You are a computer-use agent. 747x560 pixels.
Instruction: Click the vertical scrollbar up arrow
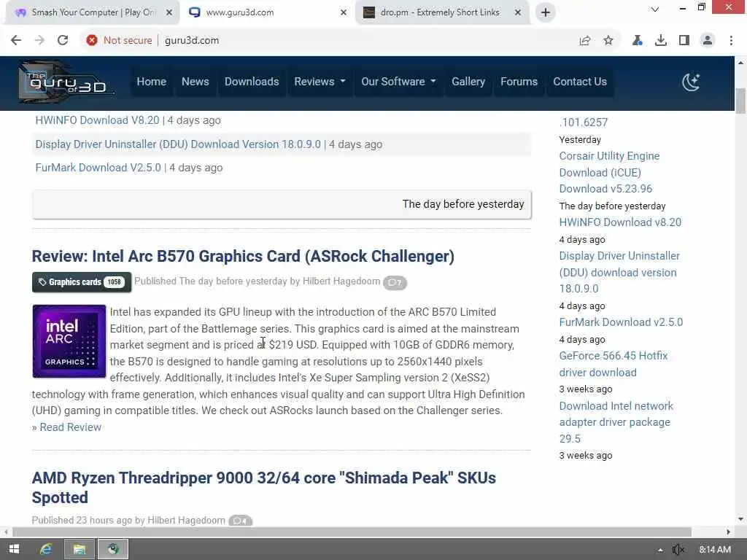point(741,63)
